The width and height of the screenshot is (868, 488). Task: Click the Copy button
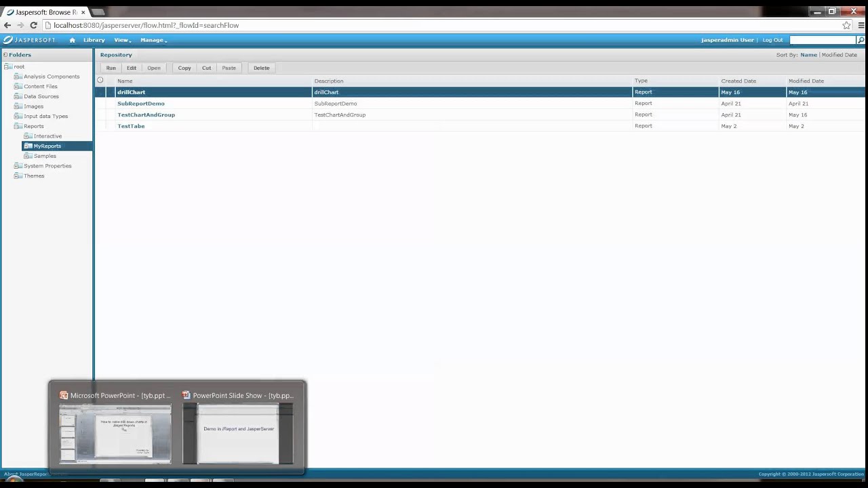184,68
